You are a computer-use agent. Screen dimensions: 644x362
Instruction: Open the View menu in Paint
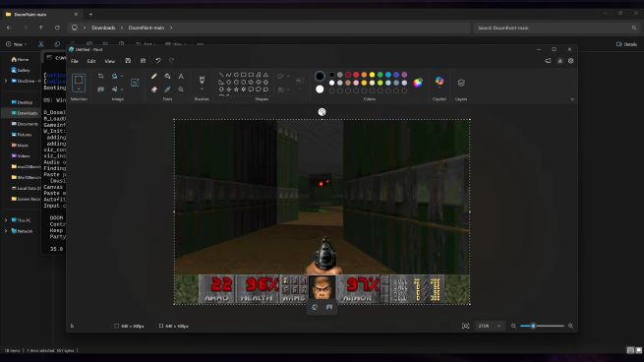click(110, 61)
